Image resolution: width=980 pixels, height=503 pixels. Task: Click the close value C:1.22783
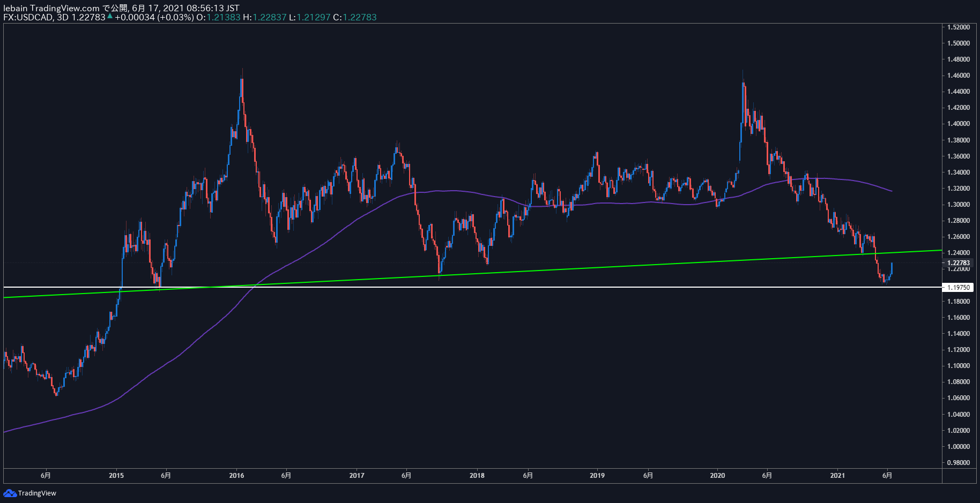click(355, 17)
